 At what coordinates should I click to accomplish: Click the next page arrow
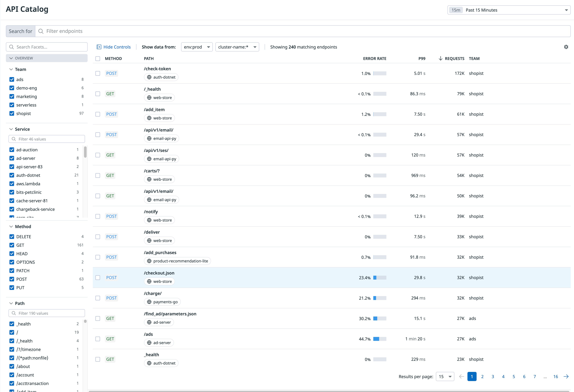pyautogui.click(x=566, y=376)
